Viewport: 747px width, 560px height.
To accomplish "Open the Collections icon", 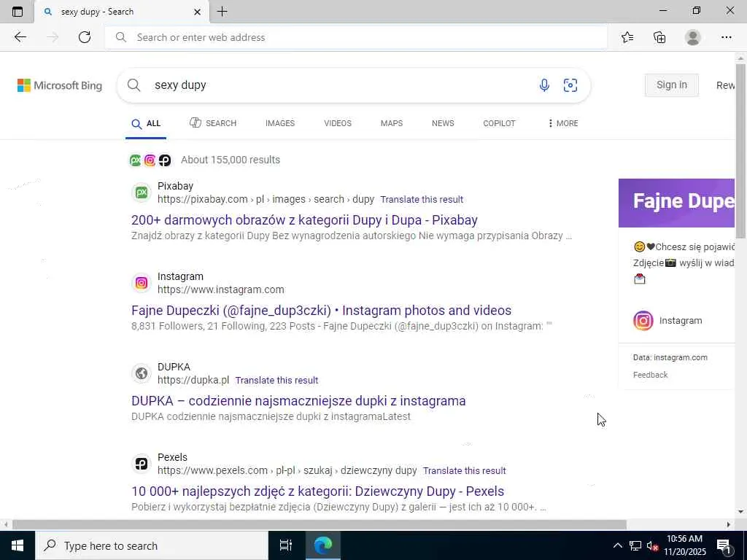I will click(659, 37).
